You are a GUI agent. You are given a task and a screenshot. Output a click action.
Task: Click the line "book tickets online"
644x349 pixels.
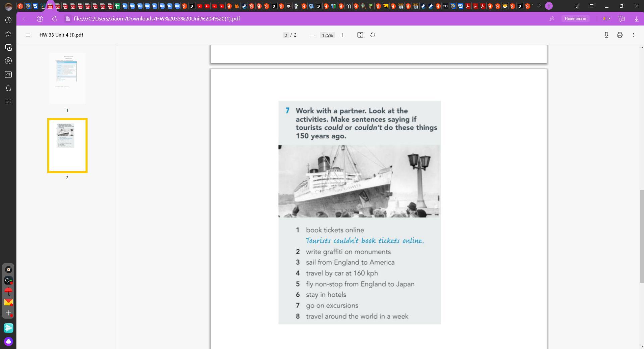(x=335, y=230)
